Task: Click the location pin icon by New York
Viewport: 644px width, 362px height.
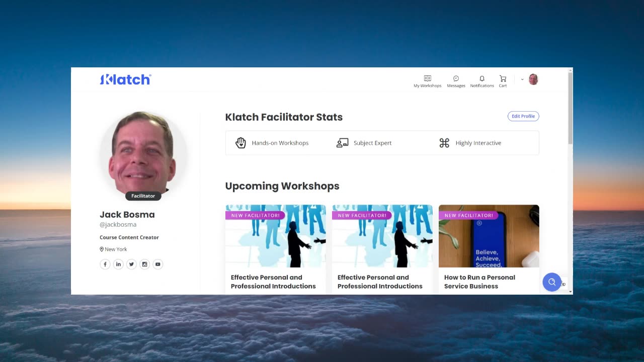Action: 102,249
